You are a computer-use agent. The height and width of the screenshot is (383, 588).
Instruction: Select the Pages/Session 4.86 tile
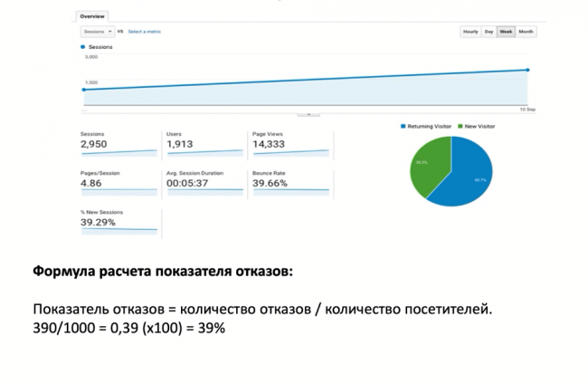pyautogui.click(x=119, y=182)
